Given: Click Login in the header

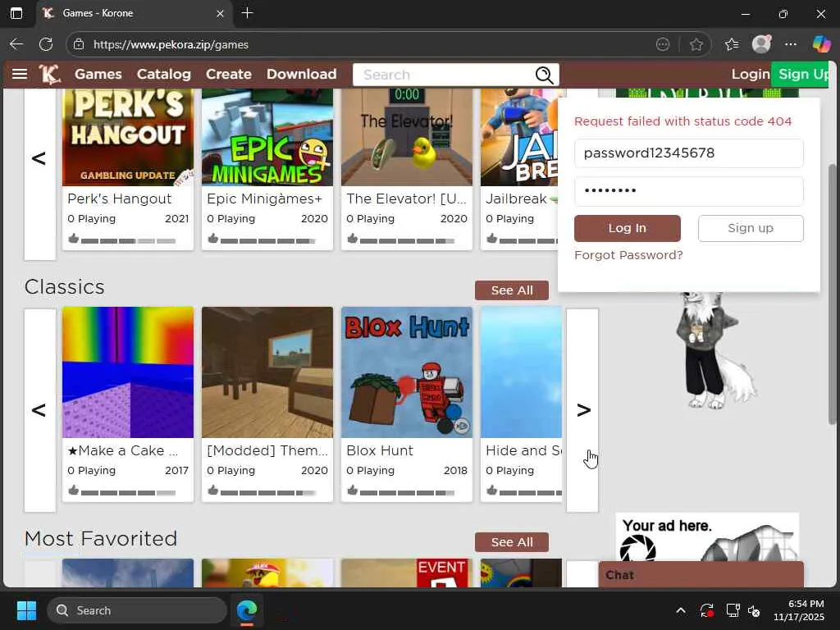Looking at the screenshot, I should click(x=751, y=74).
